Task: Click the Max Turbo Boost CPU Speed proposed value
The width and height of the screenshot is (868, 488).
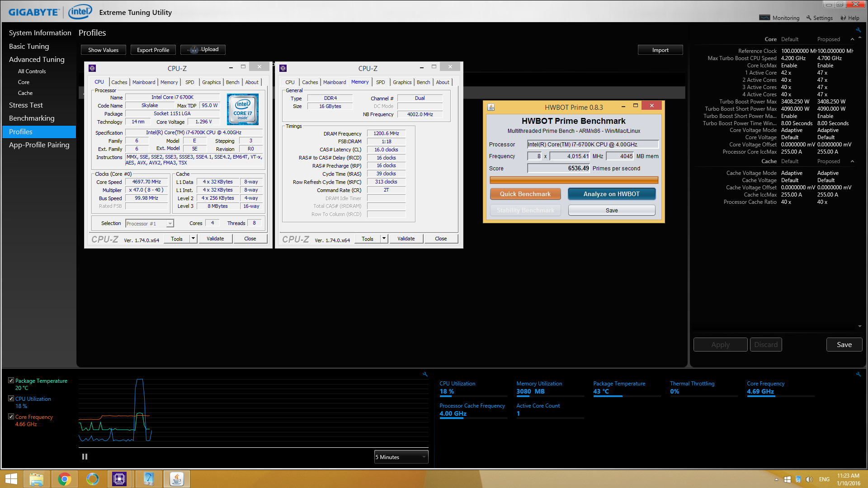Action: pos(830,58)
